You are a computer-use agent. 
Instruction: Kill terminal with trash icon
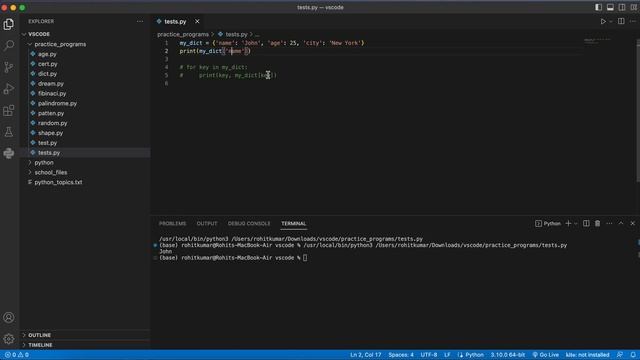[598, 223]
